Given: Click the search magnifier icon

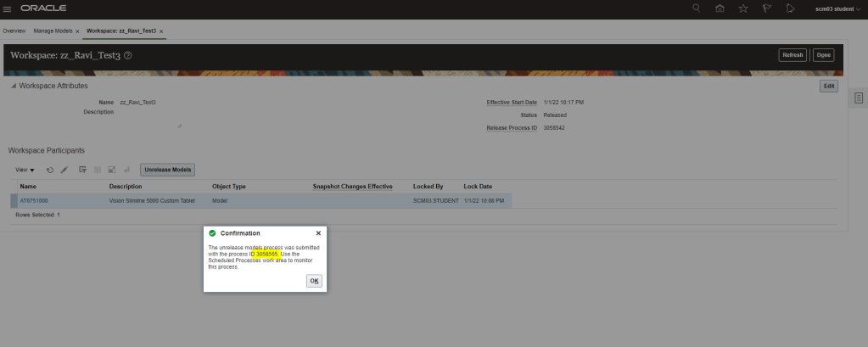Looking at the screenshot, I should tap(697, 8).
